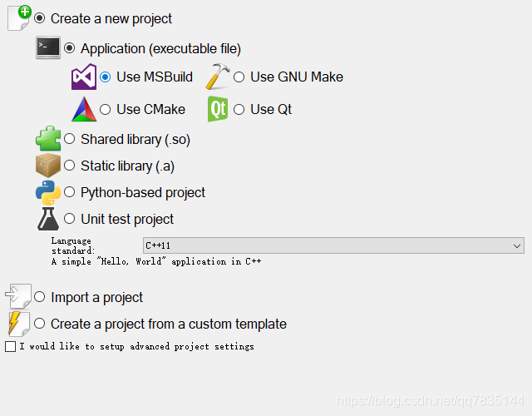Click the green Qt logo icon
This screenshot has width=532, height=416.
(218, 109)
